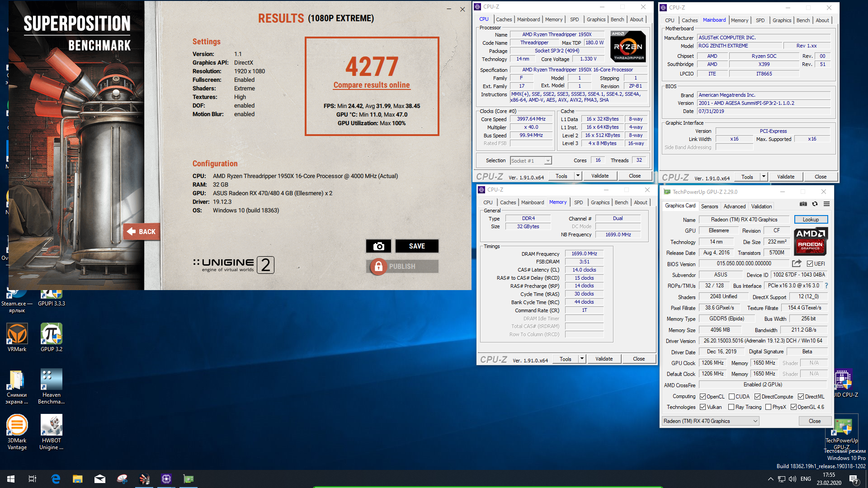The width and height of the screenshot is (868, 488).
Task: Open the GPU-Z hamburger menu
Action: (826, 204)
